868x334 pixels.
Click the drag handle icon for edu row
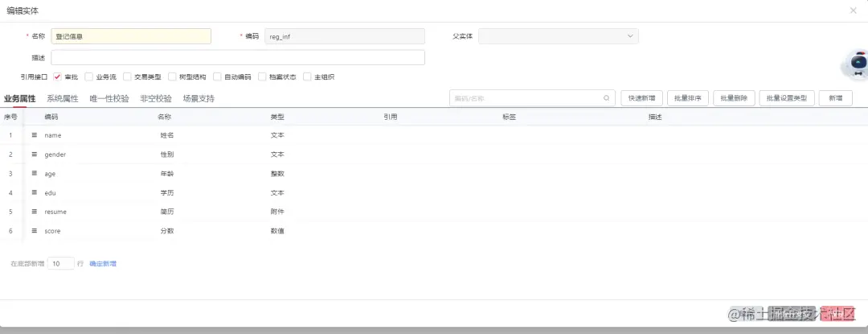click(35, 193)
